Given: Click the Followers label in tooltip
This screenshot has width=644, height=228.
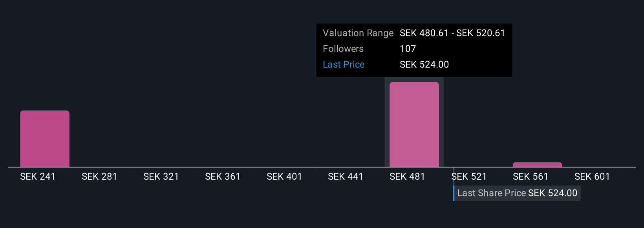Looking at the screenshot, I should [343, 49].
